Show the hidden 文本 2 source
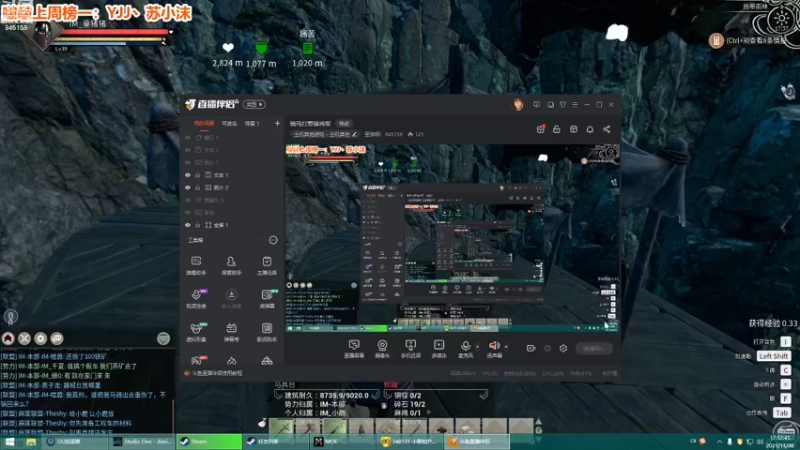 coord(188,150)
